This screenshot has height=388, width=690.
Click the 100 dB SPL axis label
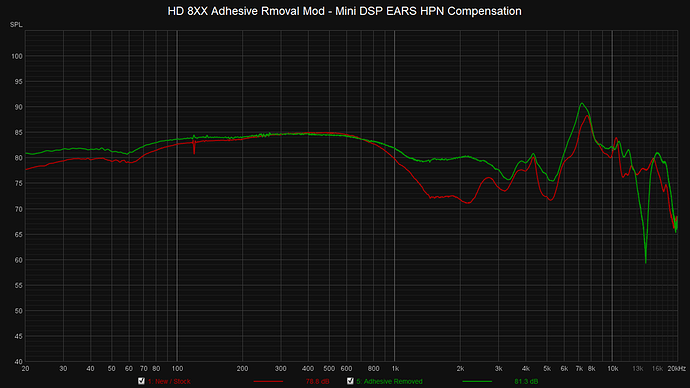coord(17,56)
